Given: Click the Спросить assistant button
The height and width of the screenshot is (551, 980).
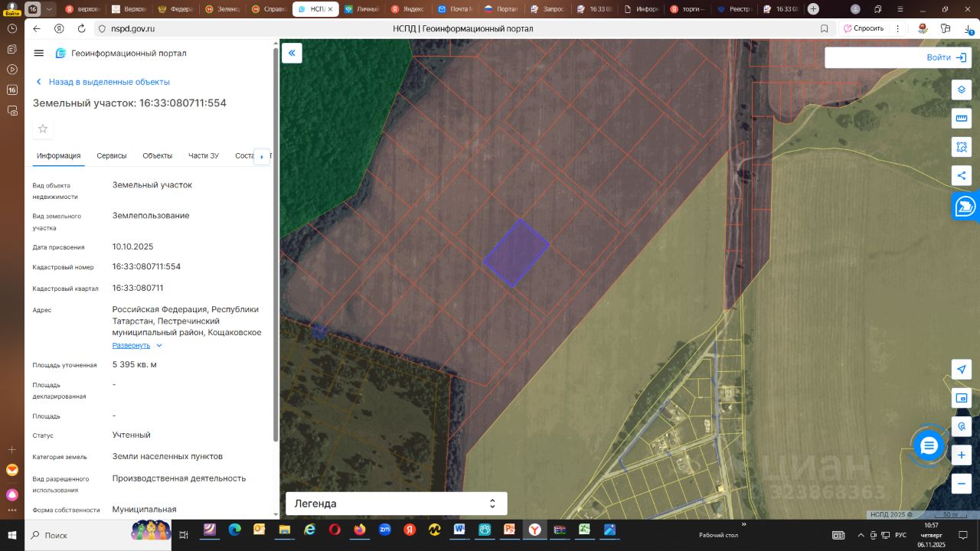Looking at the screenshot, I should [864, 28].
